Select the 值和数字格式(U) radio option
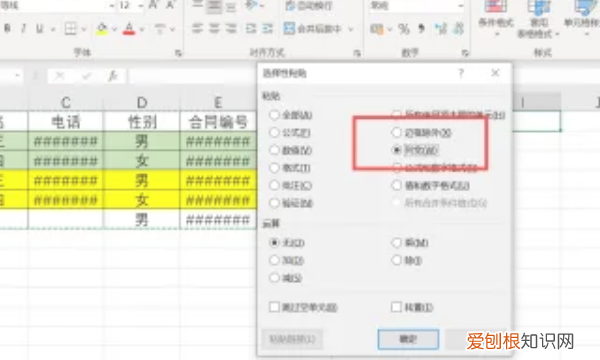The height and width of the screenshot is (360, 600). [x=430, y=185]
